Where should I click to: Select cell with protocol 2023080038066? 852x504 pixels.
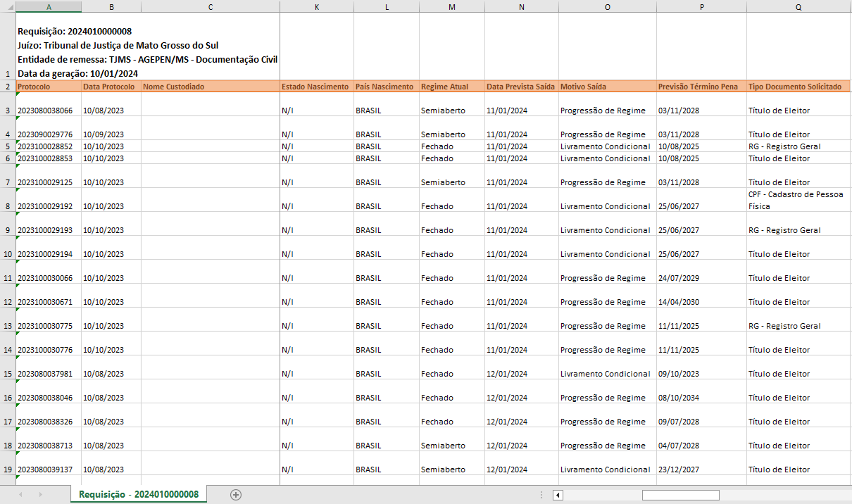tap(49, 104)
